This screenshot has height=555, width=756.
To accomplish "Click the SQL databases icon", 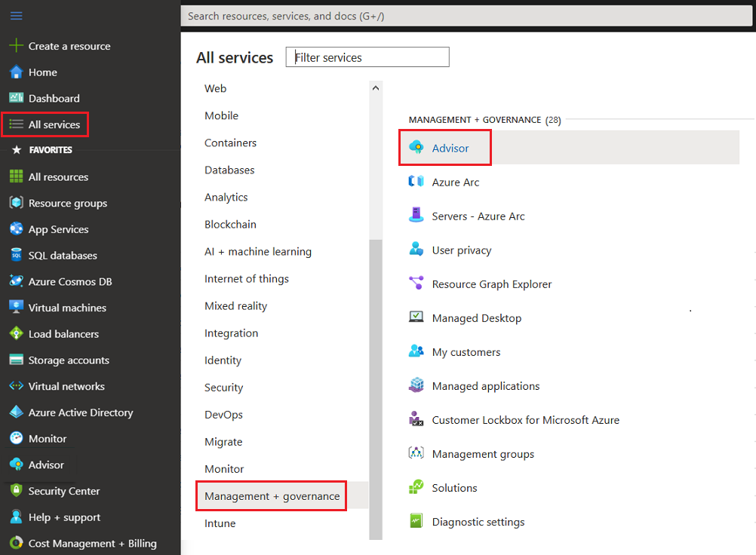I will tap(16, 255).
